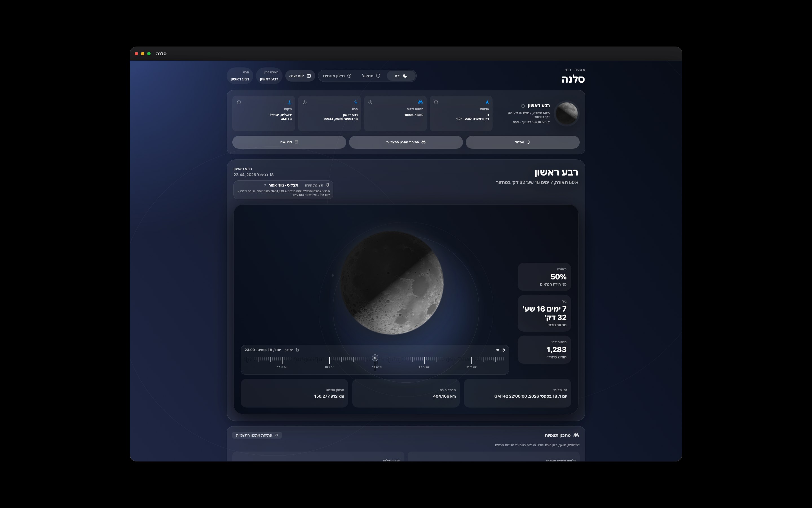812x508 pixels.
Task: Click the info icon beside the רבע ראשון summary title
Action: coord(523,106)
